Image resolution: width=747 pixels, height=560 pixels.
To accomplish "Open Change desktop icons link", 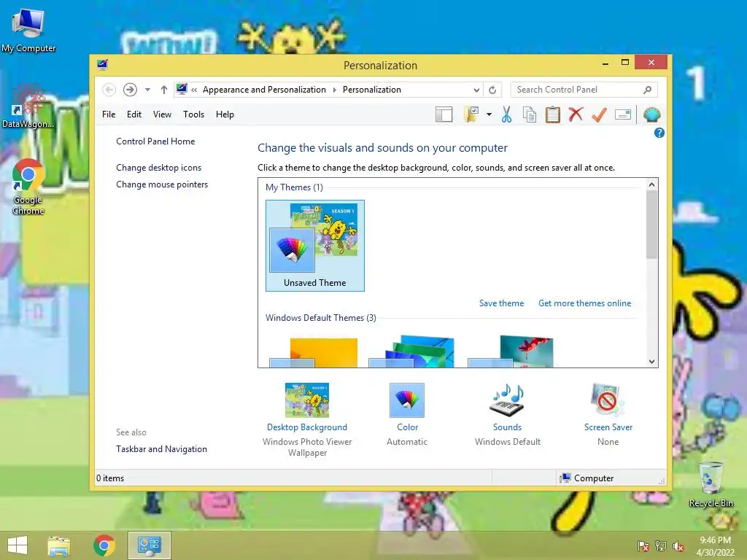I will click(x=158, y=168).
